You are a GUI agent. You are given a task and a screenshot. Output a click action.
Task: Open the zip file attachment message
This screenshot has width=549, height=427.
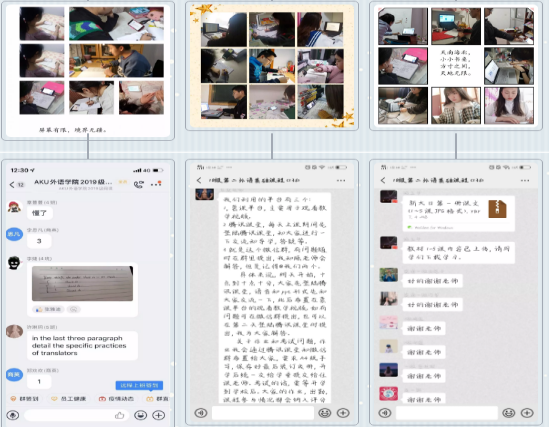459,214
